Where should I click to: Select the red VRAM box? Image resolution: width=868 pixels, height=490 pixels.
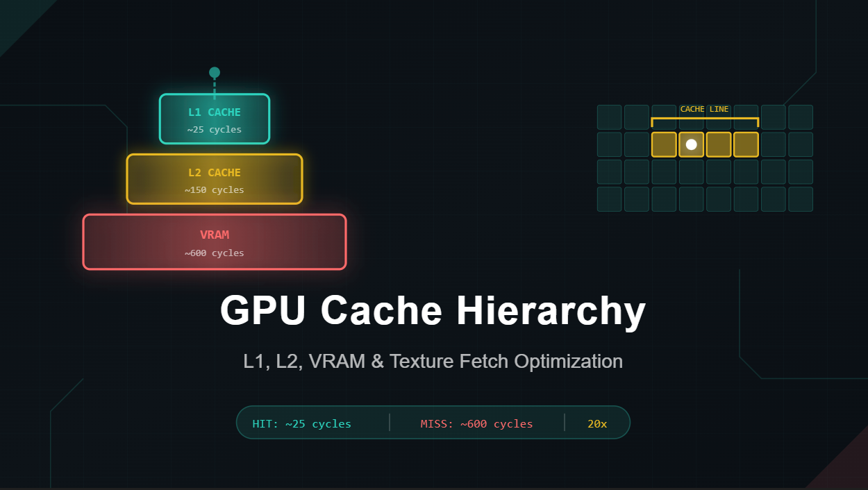coord(215,242)
